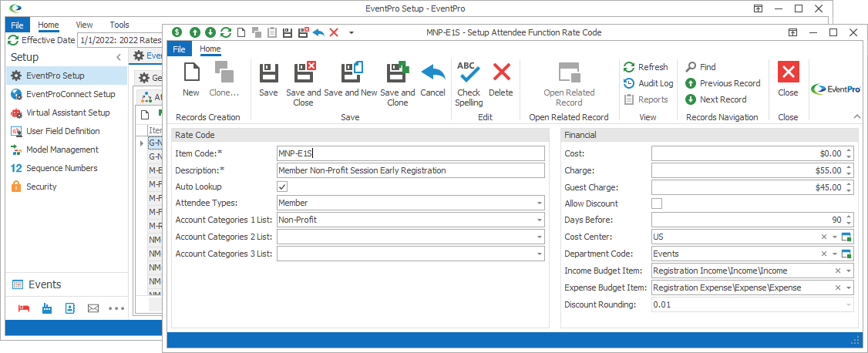868x353 pixels.
Task: Clear Department Code value with X
Action: point(824,254)
